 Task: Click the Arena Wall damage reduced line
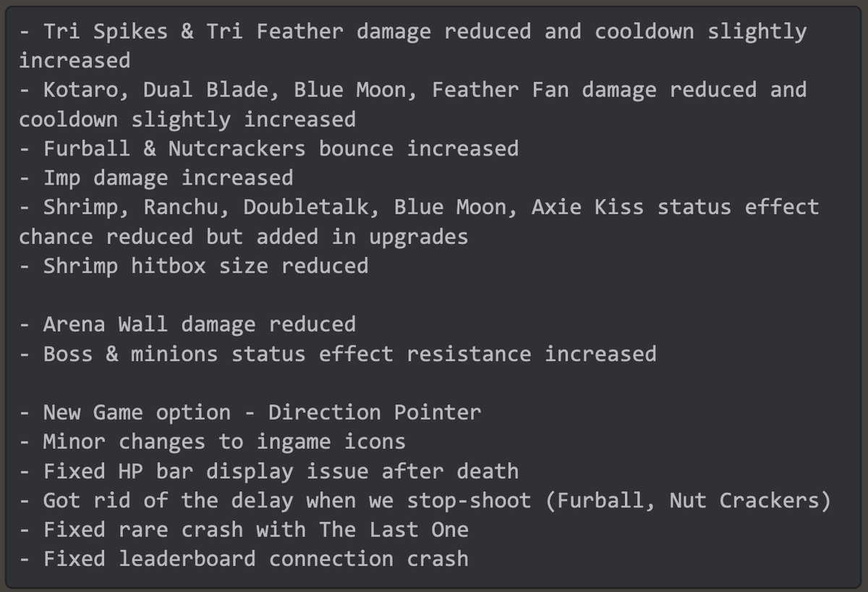(x=187, y=324)
